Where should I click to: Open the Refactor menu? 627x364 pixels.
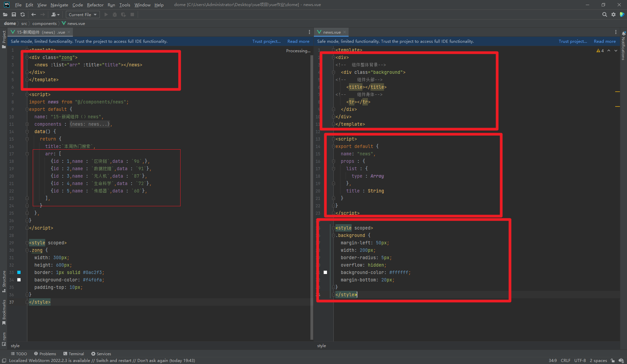[95, 5]
